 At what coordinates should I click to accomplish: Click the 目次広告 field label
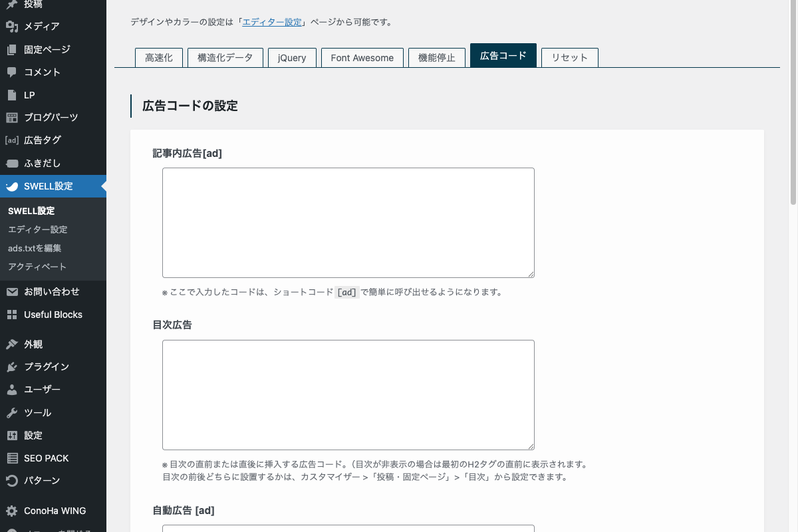click(x=172, y=325)
